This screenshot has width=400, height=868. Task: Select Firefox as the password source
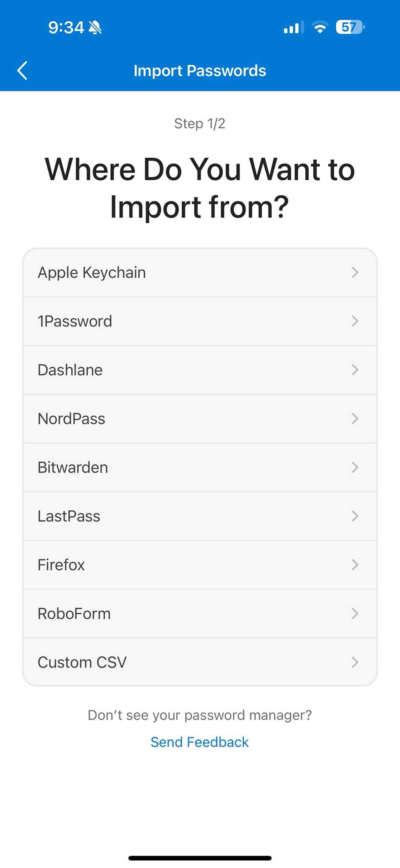(200, 565)
